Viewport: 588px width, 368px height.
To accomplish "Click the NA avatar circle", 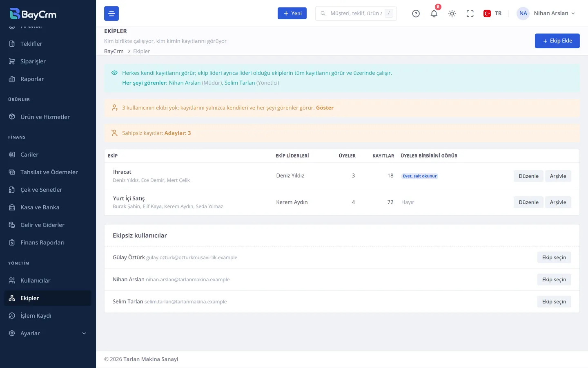I will pos(523,13).
